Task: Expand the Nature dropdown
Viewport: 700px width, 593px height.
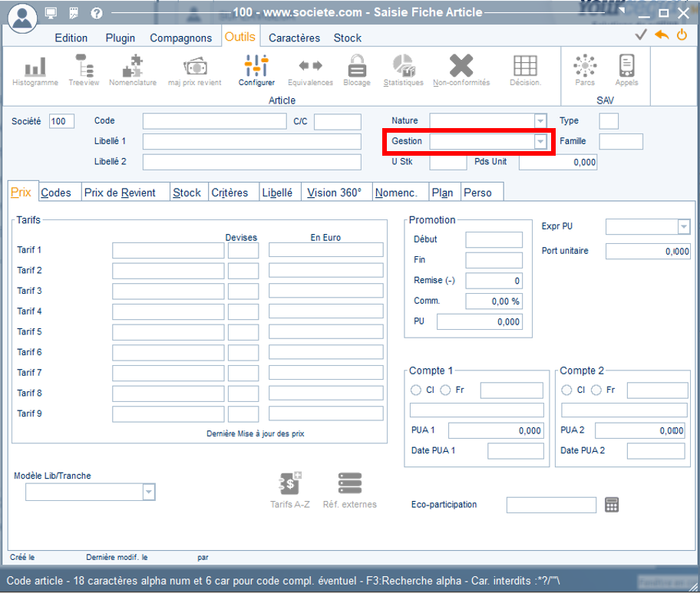Action: 540,121
